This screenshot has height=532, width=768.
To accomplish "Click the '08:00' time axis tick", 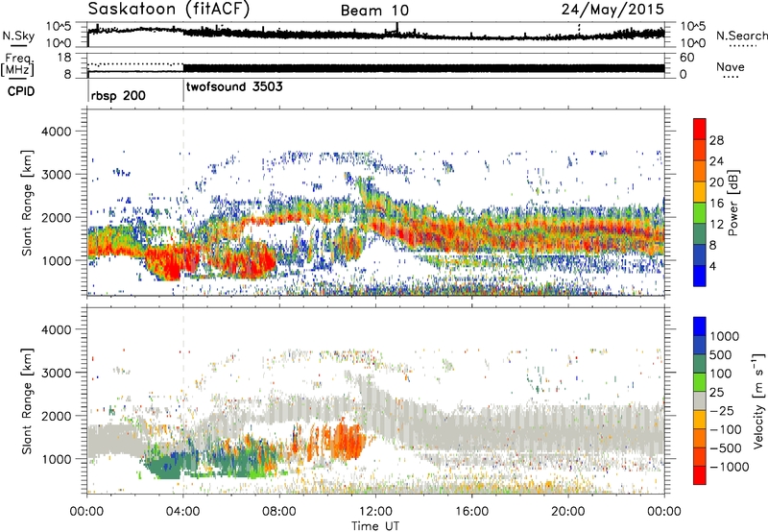I will coord(279,512).
